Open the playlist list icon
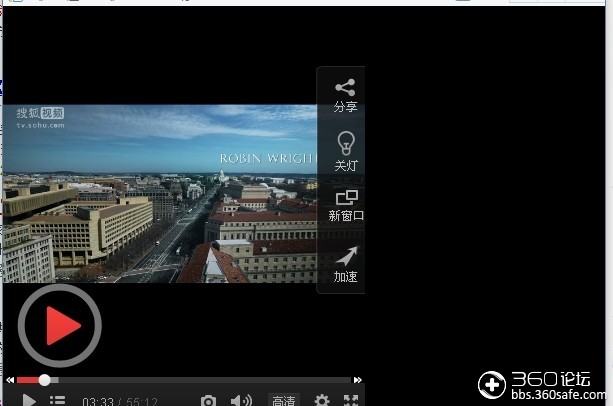The image size is (613, 406). click(57, 400)
